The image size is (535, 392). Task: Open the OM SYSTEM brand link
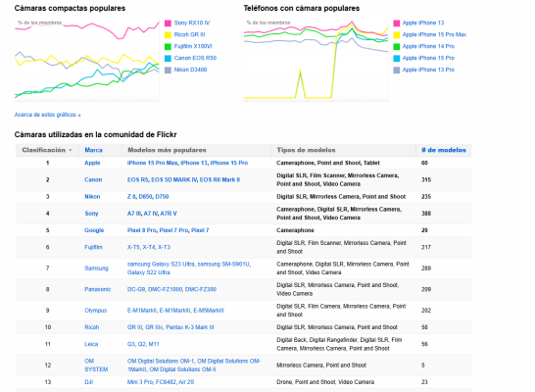tap(96, 366)
